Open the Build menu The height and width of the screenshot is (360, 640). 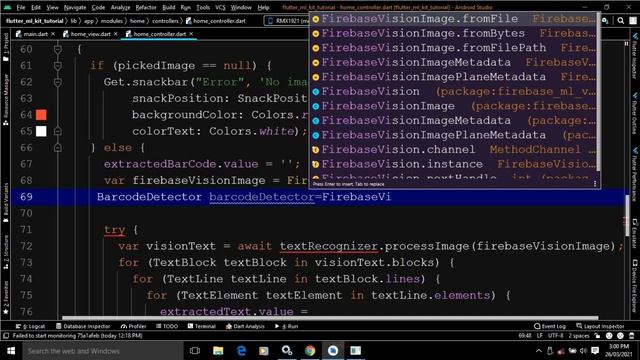tap(169, 7)
